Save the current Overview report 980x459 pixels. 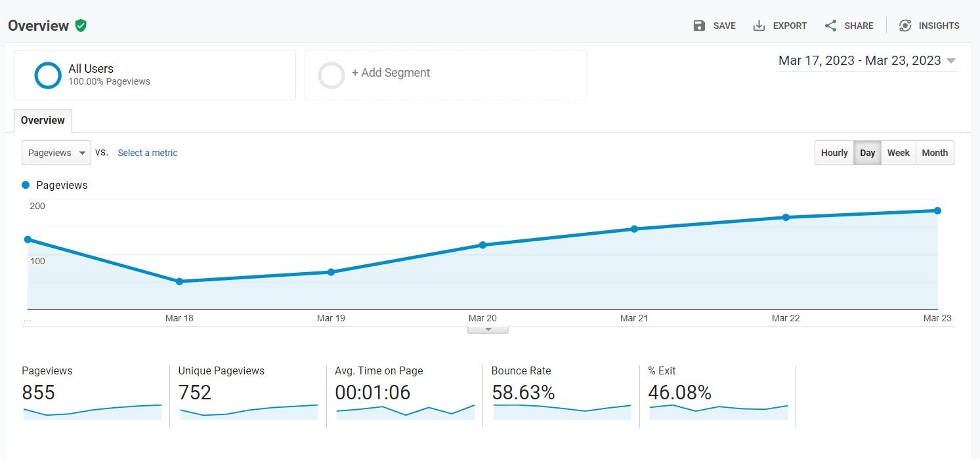click(714, 26)
